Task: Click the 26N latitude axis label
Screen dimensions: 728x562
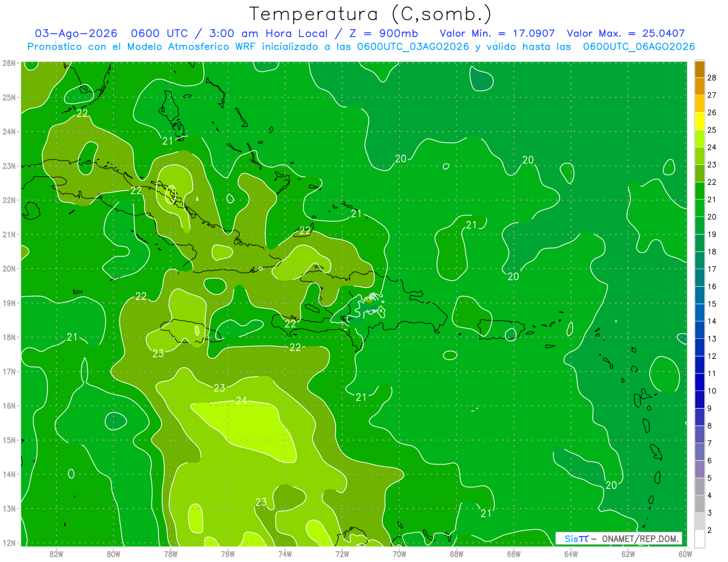Action: click(8, 63)
